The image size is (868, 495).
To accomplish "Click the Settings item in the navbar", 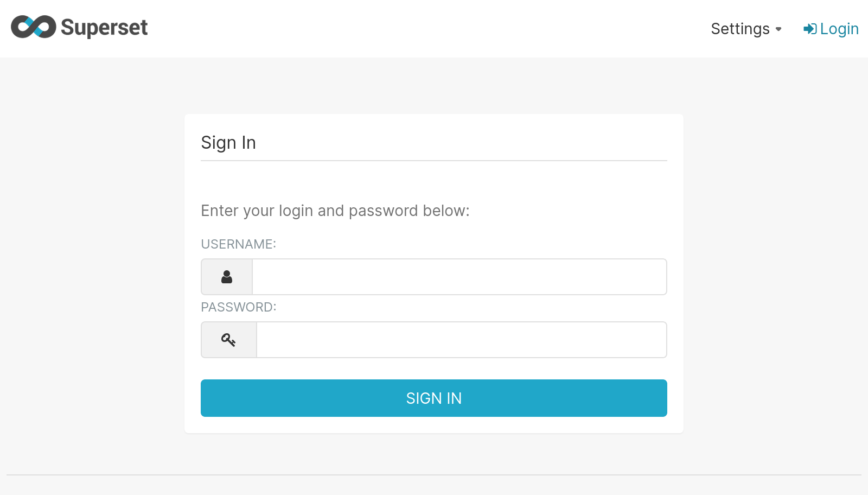I will (x=741, y=29).
